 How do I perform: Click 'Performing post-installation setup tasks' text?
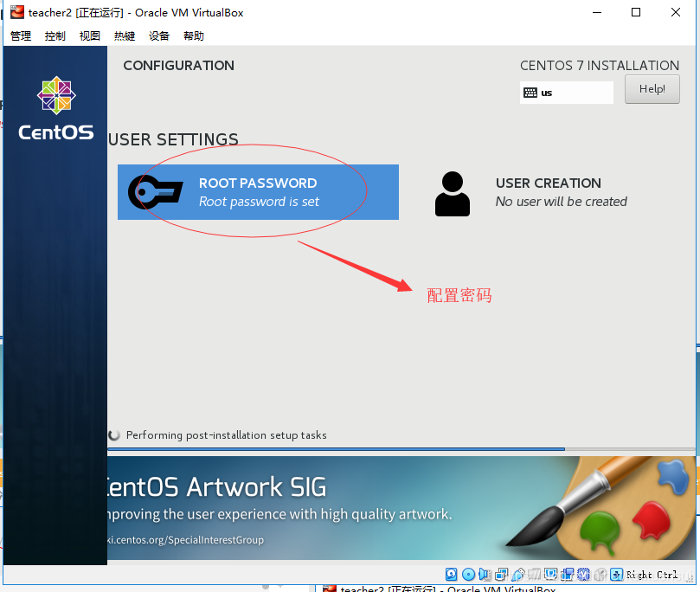coord(227,434)
